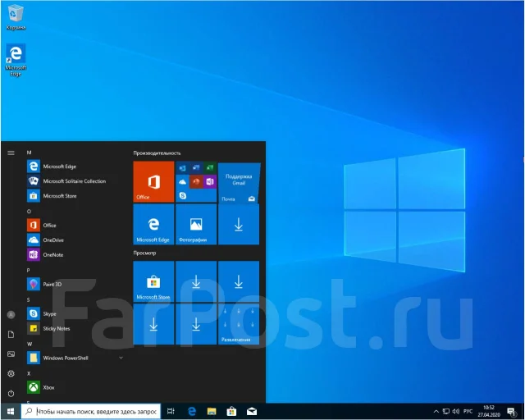525x420 pixels.
Task: Click download tile beside Фотографии tile
Action: click(239, 225)
